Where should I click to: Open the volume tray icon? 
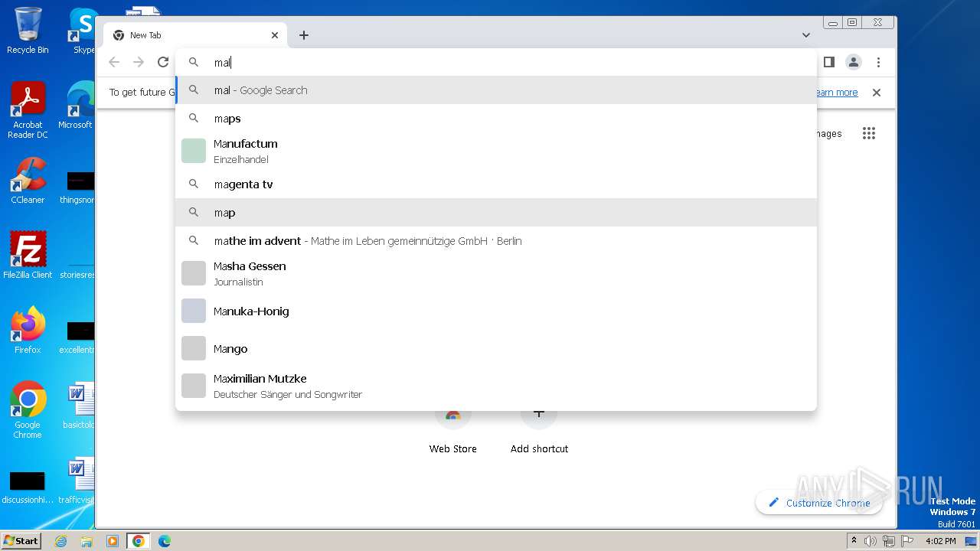click(871, 541)
